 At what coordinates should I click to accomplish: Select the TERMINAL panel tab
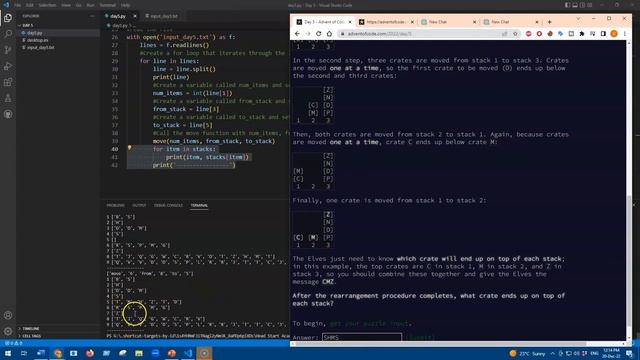pyautogui.click(x=199, y=205)
